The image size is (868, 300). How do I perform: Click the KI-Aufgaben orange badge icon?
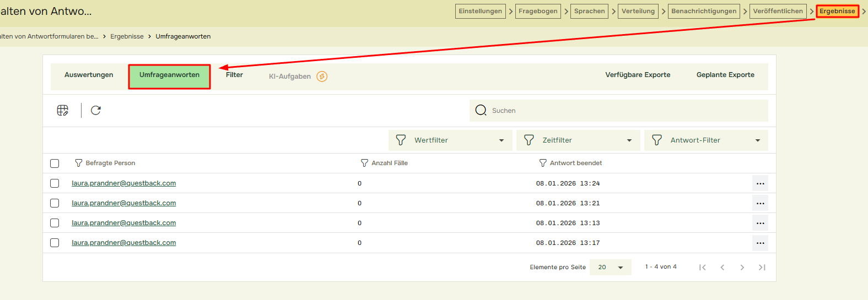[322, 77]
